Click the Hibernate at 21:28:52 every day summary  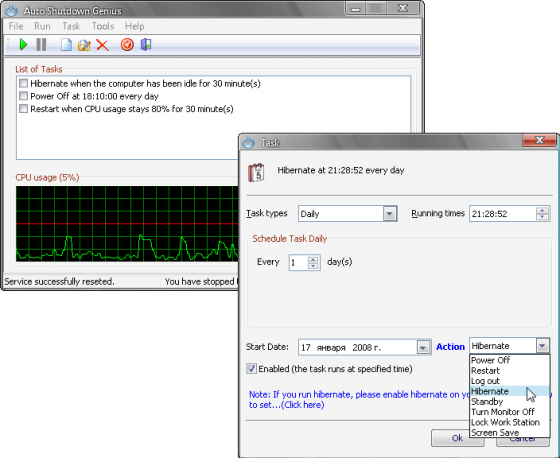341,170
